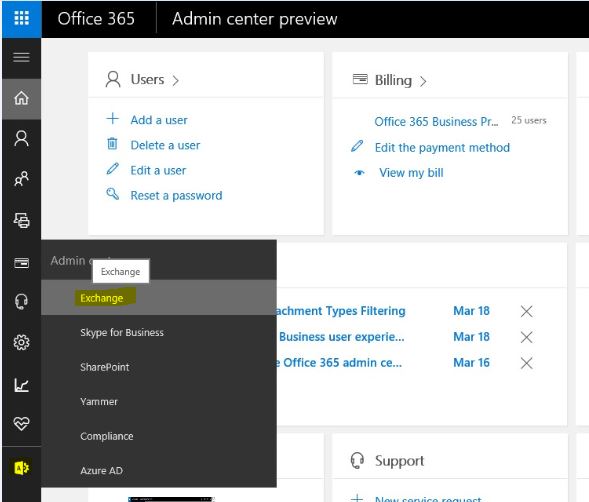Open the Office 365 app launcher grid
589x502 pixels.
21,18
